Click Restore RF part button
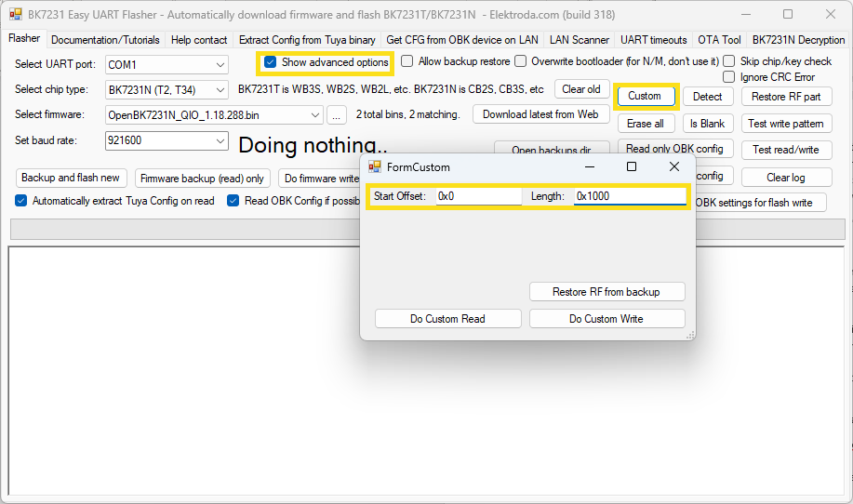Viewport: 853px width, 504px height. [786, 97]
